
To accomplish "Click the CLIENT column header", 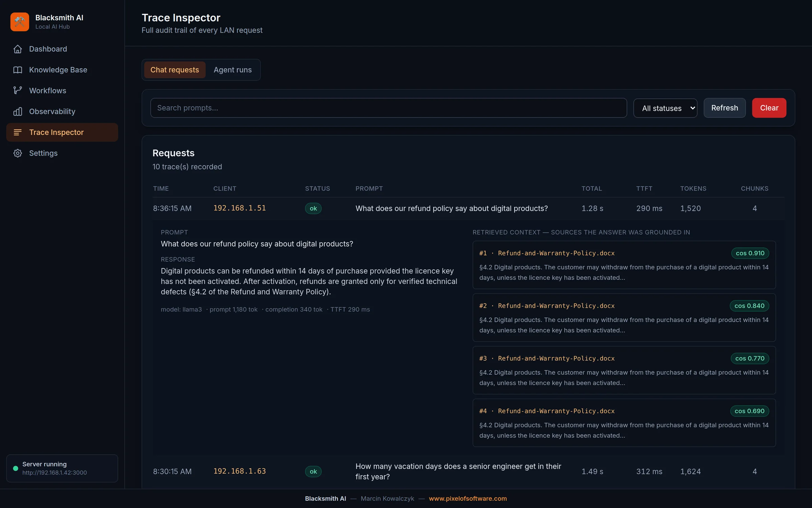I will pyautogui.click(x=225, y=188).
